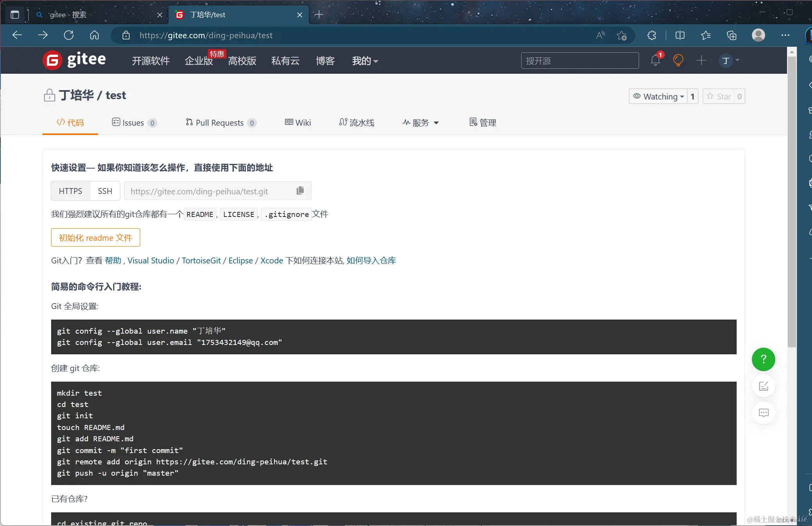
Task: Copy the repository URL with clipboard icon
Action: pos(300,191)
